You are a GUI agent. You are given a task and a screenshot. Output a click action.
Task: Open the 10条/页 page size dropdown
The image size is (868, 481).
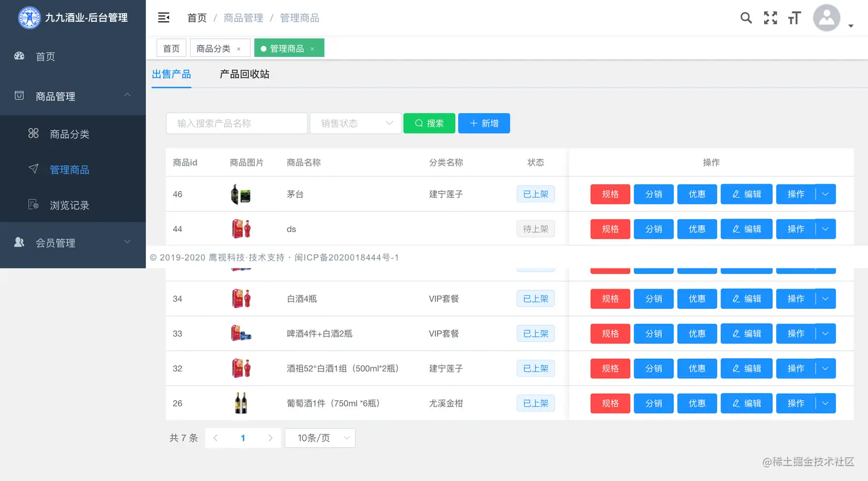coord(320,438)
